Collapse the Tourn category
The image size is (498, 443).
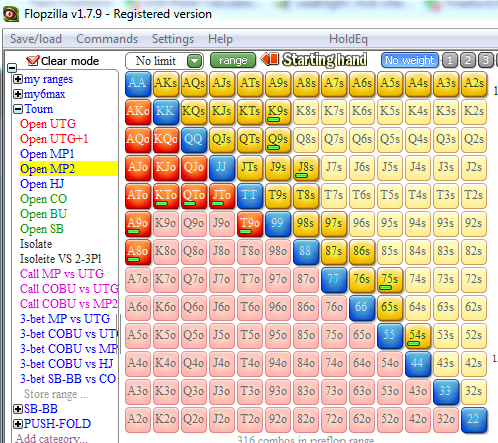click(x=18, y=109)
